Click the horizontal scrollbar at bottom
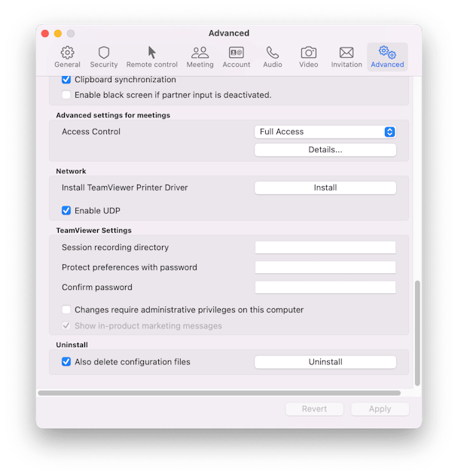Viewport: 458px width, 476px height. coord(219,393)
